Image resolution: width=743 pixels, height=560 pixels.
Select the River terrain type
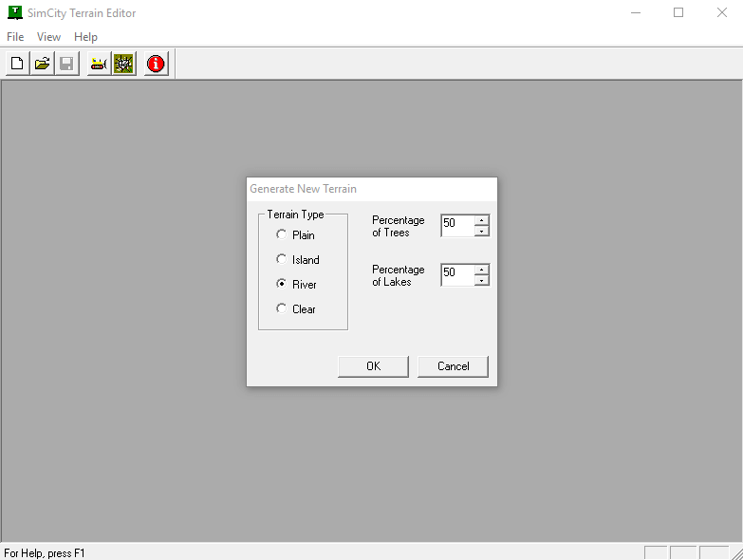[x=296, y=284]
